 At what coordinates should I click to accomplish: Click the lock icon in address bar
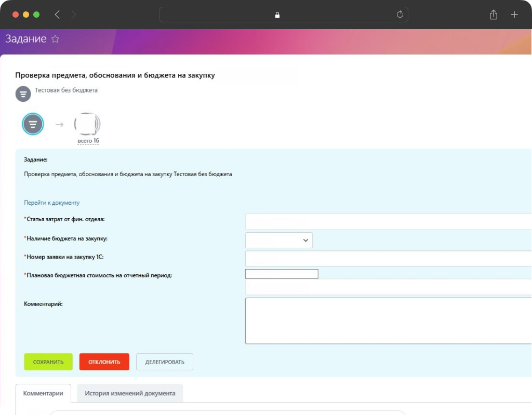(x=277, y=15)
